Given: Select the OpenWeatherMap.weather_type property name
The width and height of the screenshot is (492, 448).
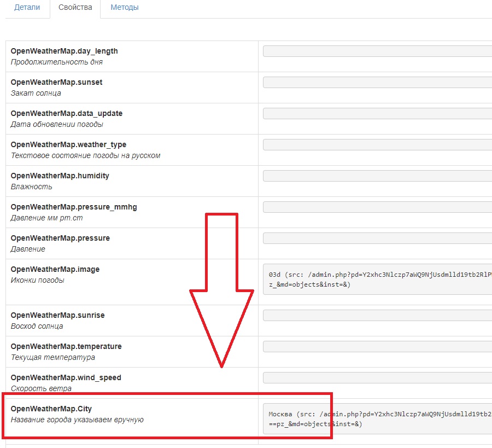Looking at the screenshot, I should 68,145.
